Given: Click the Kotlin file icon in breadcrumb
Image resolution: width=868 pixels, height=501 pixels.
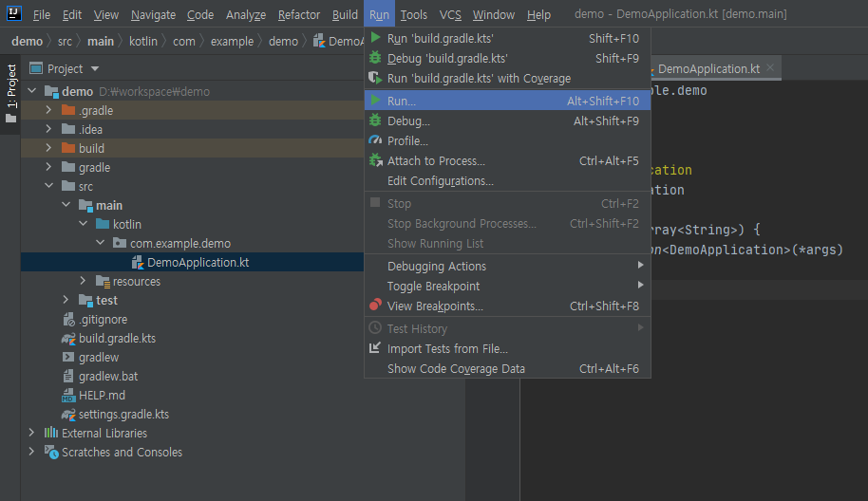Looking at the screenshot, I should (319, 41).
